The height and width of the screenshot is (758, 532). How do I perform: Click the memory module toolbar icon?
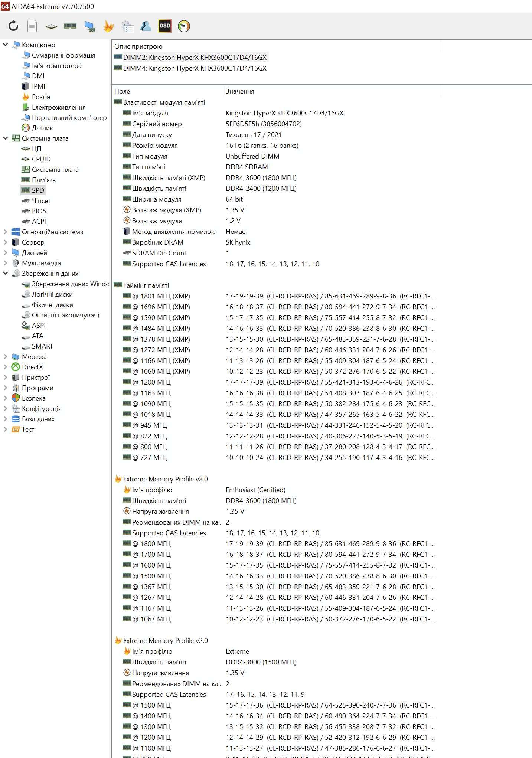click(x=70, y=26)
